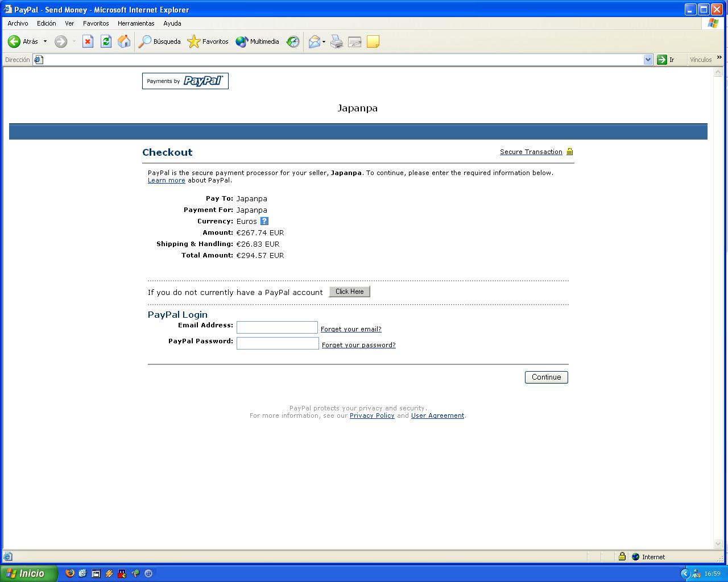The height and width of the screenshot is (582, 728).
Task: Open the address bar dropdown list
Action: (648, 60)
